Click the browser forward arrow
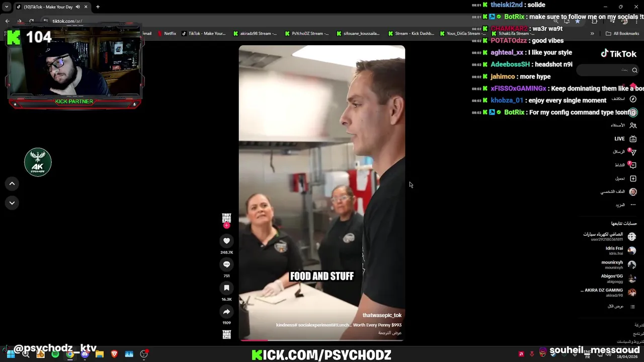 [x=19, y=21]
